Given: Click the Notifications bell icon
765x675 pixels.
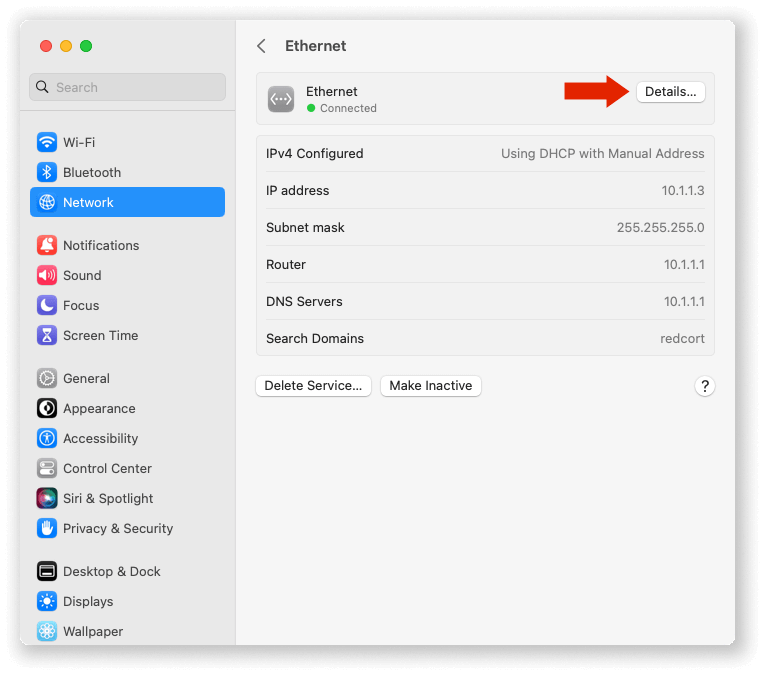Looking at the screenshot, I should pos(47,245).
